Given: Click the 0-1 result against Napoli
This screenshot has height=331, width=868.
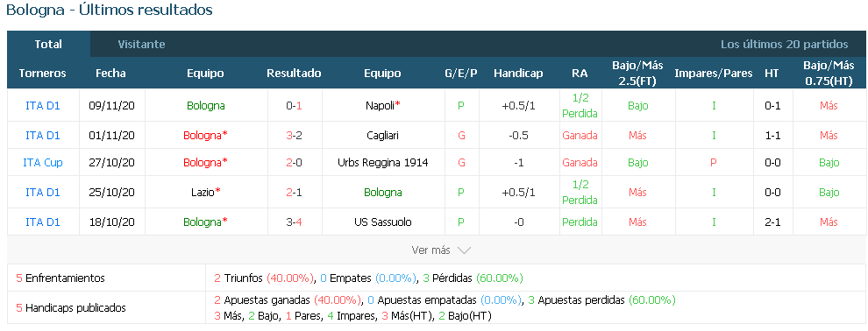Looking at the screenshot, I should pos(294,106).
